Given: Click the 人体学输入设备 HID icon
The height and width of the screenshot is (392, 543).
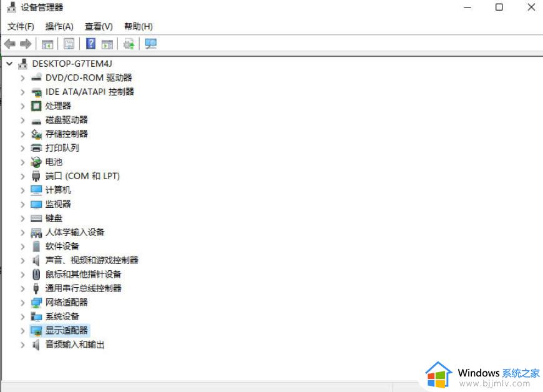Looking at the screenshot, I should 36,233.
